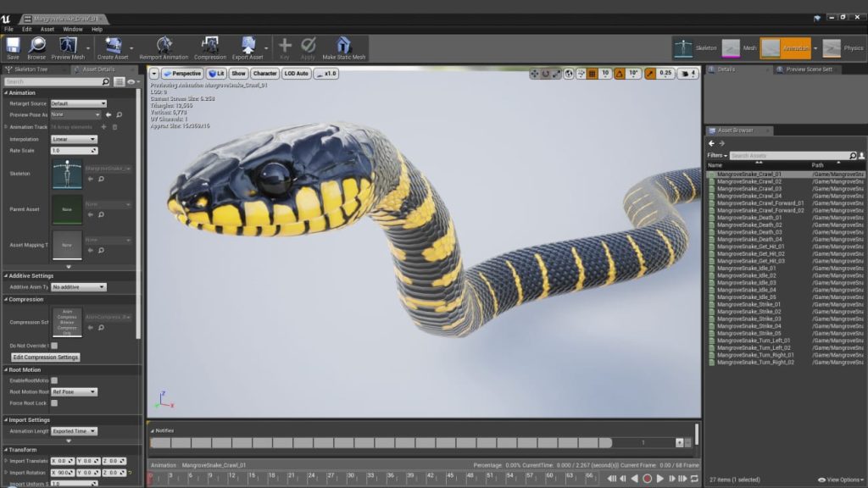Open the Asset menu
868x488 pixels.
pyautogui.click(x=46, y=28)
